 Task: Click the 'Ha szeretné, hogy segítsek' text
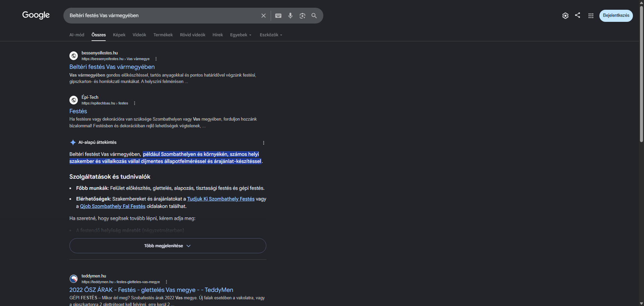click(132, 218)
